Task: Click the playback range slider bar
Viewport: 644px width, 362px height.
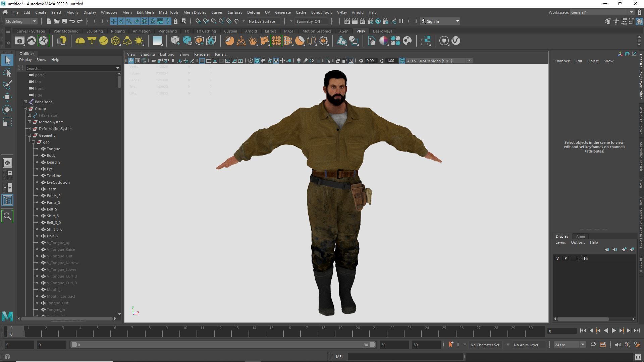Action: (223, 345)
